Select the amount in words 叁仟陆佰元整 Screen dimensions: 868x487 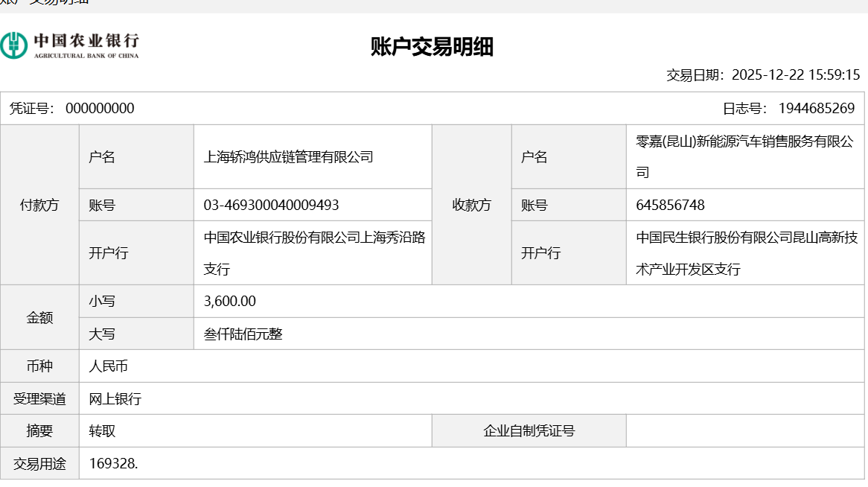(243, 334)
